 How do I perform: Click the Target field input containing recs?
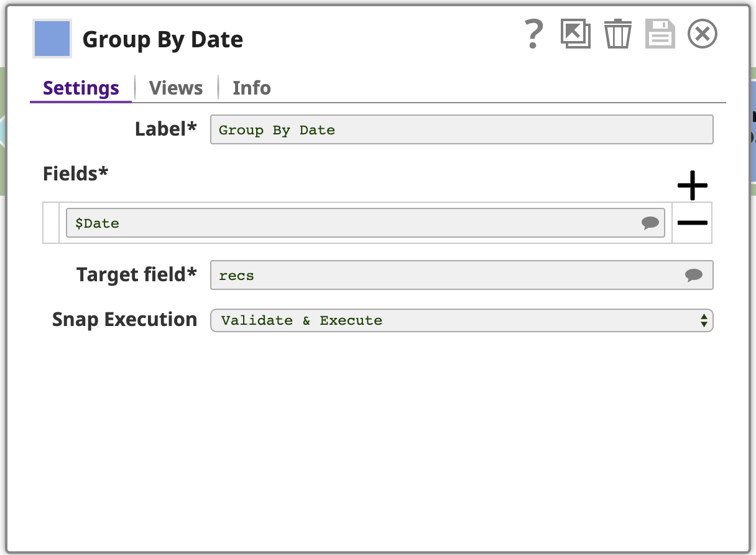462,276
